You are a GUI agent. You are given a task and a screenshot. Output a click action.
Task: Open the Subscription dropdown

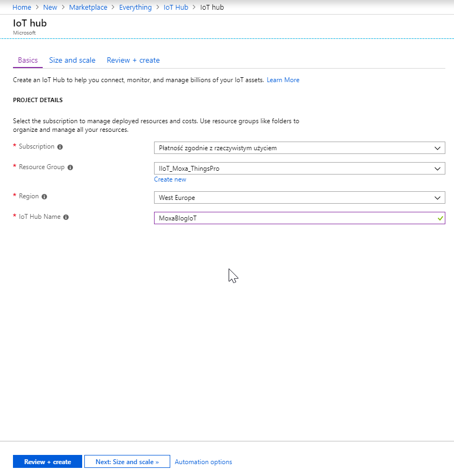coord(299,148)
